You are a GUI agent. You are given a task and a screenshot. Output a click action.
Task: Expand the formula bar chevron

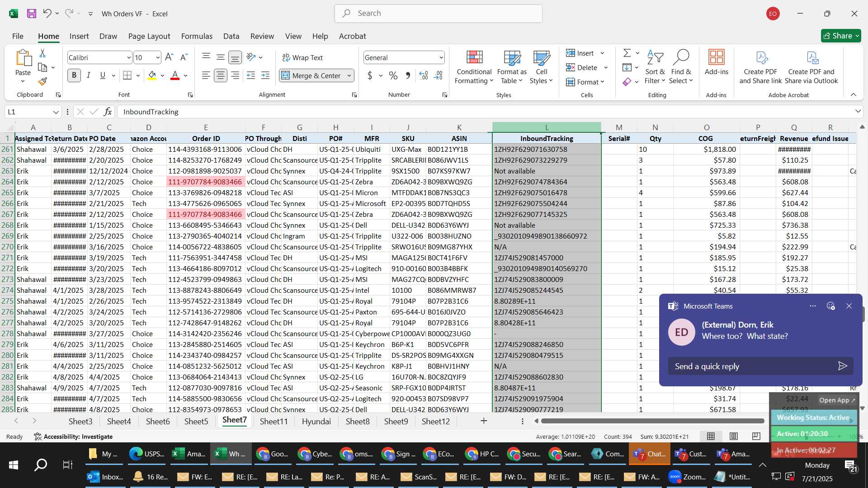point(858,111)
